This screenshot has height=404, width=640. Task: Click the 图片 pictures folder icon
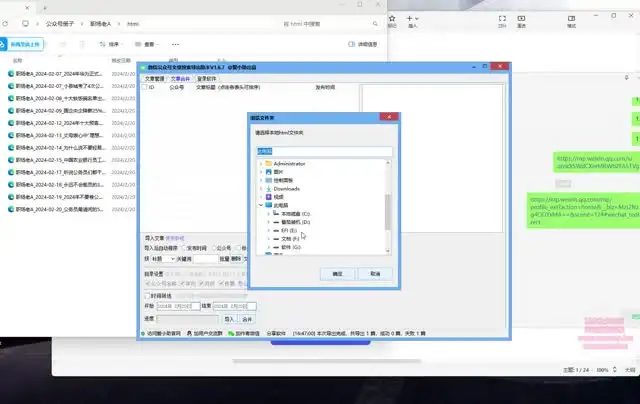268,171
